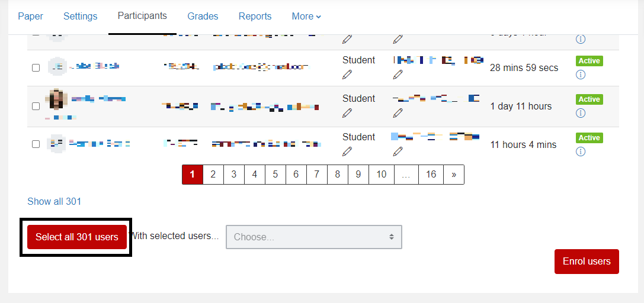Click the Show all 301 link
Viewport: 644px width, 303px height.
pyautogui.click(x=55, y=201)
